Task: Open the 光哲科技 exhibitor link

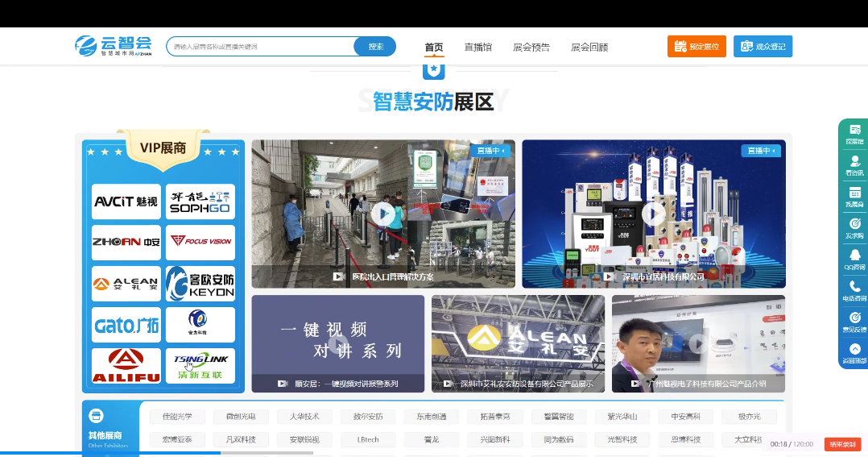Action: tap(622, 440)
